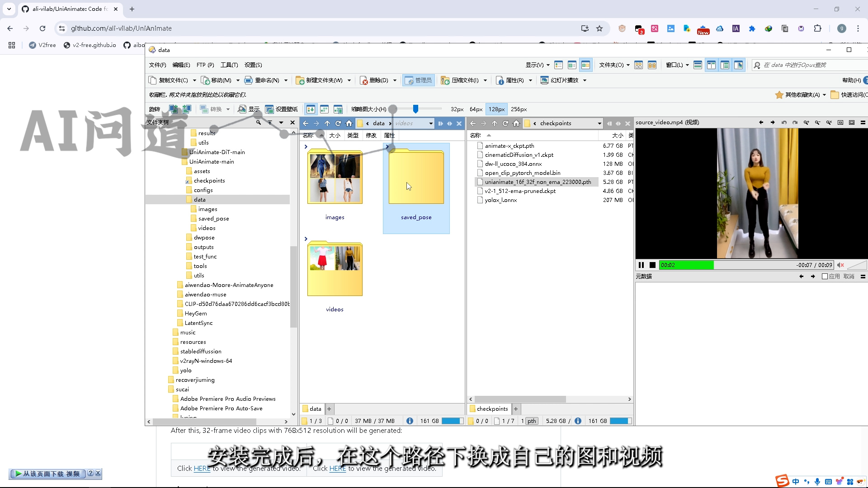
Task: Open the folder tree search icon
Action: tap(259, 122)
